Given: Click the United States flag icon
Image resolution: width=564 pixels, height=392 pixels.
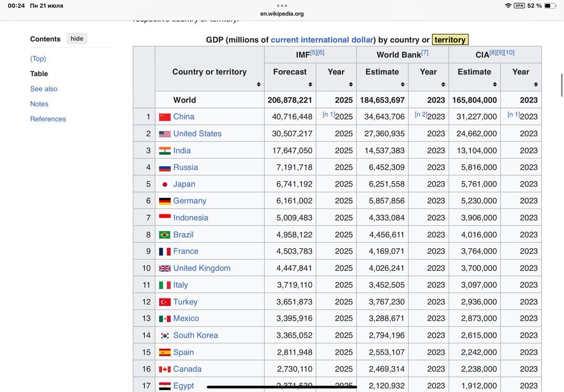Looking at the screenshot, I should (164, 134).
